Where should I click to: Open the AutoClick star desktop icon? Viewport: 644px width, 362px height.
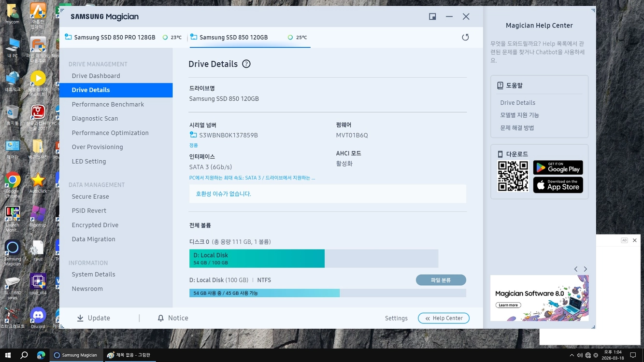38,183
